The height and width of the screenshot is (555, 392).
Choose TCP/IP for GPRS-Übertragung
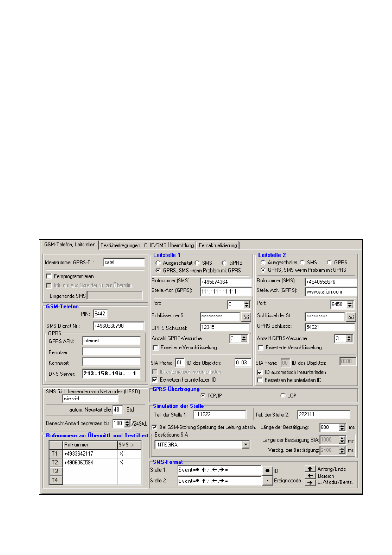click(x=203, y=395)
